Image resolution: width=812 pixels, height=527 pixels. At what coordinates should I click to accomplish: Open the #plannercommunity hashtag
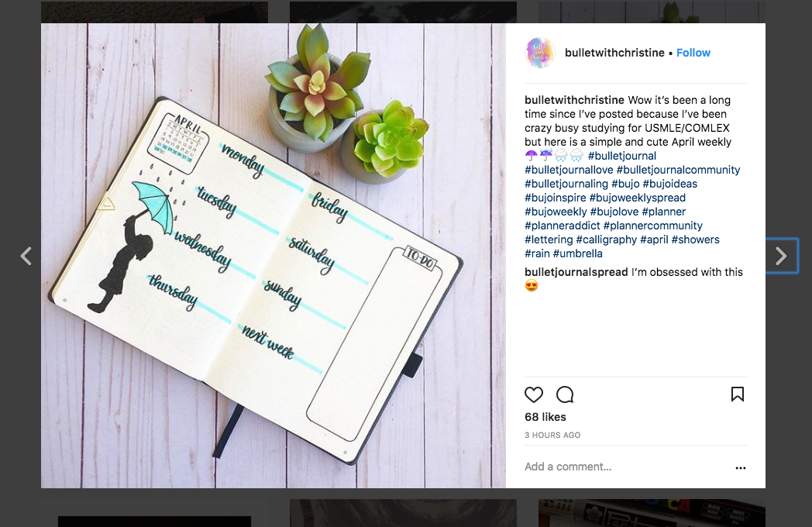click(653, 226)
